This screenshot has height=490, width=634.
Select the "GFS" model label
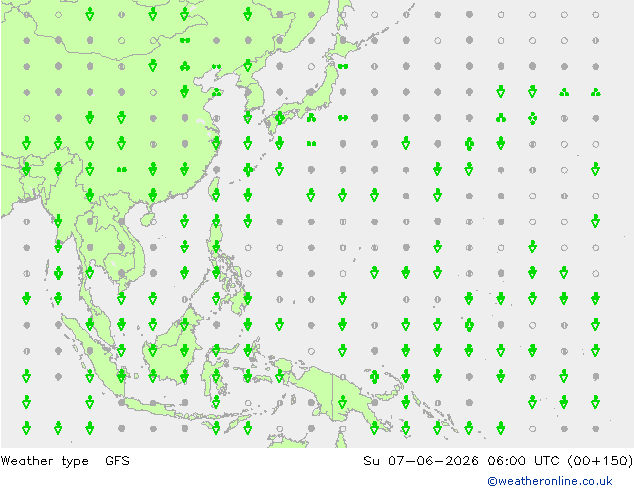click(117, 460)
